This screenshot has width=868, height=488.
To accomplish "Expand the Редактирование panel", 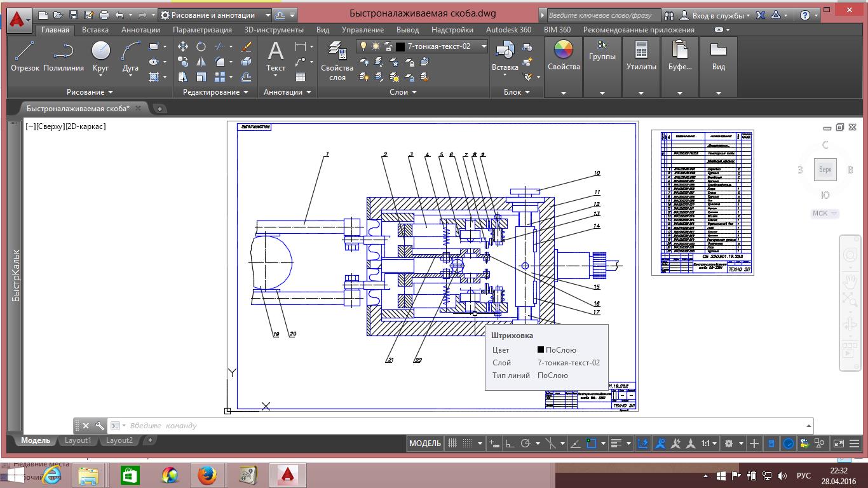I will click(216, 92).
